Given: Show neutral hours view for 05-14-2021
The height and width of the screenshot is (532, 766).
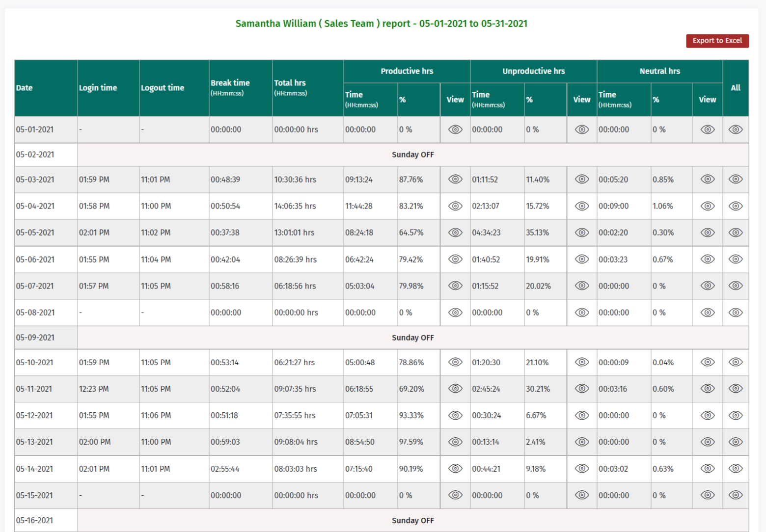Looking at the screenshot, I should point(708,469).
